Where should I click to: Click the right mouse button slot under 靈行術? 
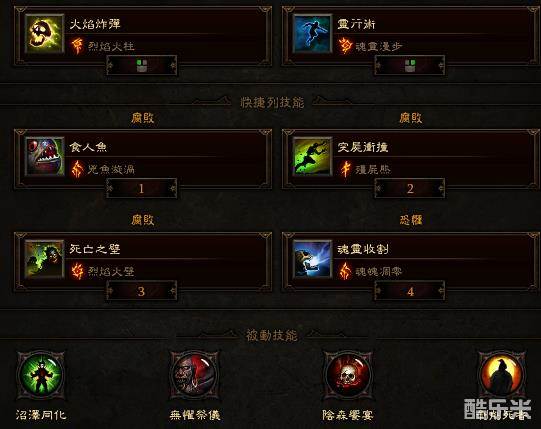tap(410, 65)
